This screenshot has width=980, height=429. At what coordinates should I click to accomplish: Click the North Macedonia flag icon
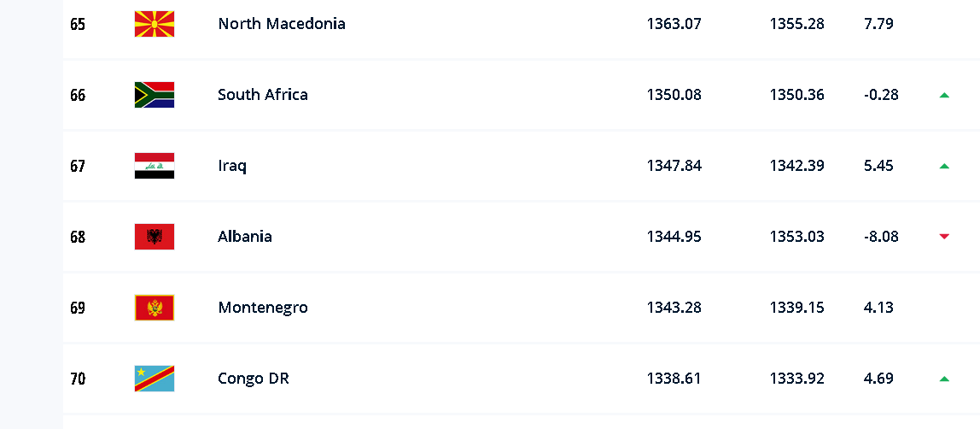pyautogui.click(x=155, y=24)
